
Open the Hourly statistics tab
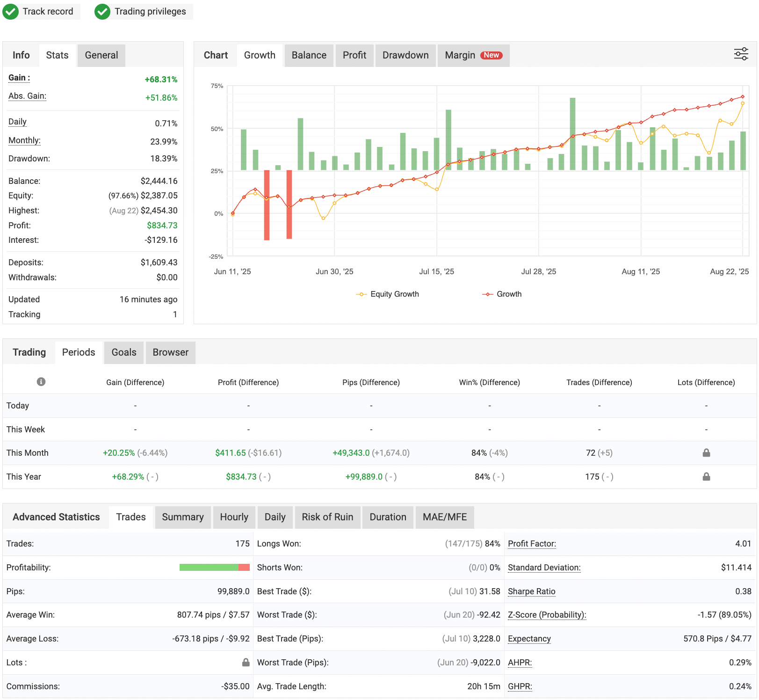(x=234, y=517)
